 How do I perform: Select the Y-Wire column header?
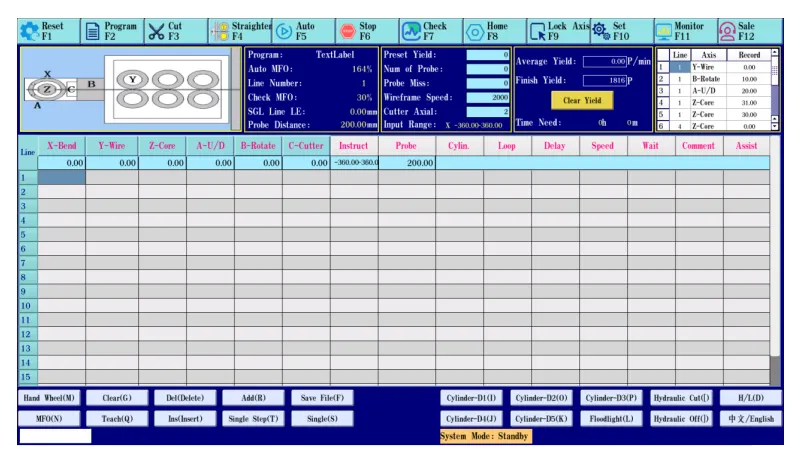(x=112, y=146)
